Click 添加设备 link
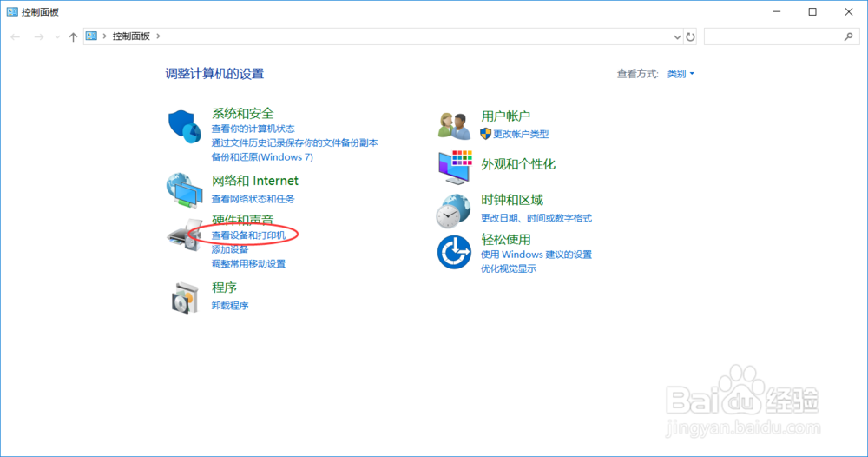Image resolution: width=868 pixels, height=457 pixels. (x=230, y=250)
